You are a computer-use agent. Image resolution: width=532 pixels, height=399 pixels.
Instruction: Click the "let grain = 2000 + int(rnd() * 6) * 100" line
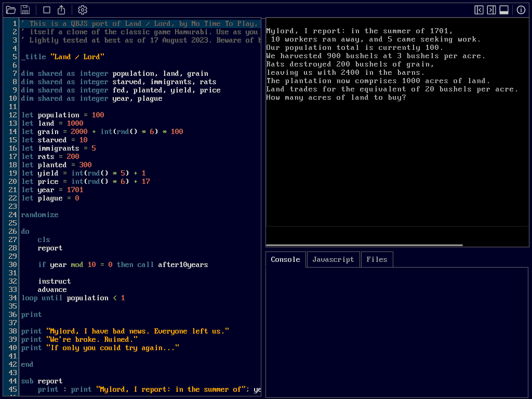[102, 131]
